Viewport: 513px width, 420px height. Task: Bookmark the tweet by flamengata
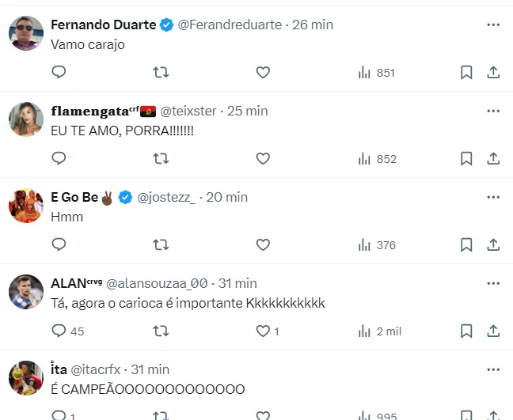[x=466, y=158]
